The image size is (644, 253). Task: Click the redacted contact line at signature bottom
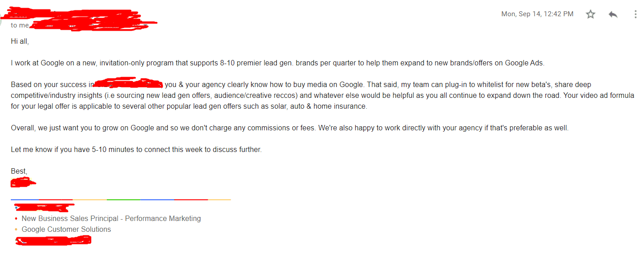click(53, 240)
